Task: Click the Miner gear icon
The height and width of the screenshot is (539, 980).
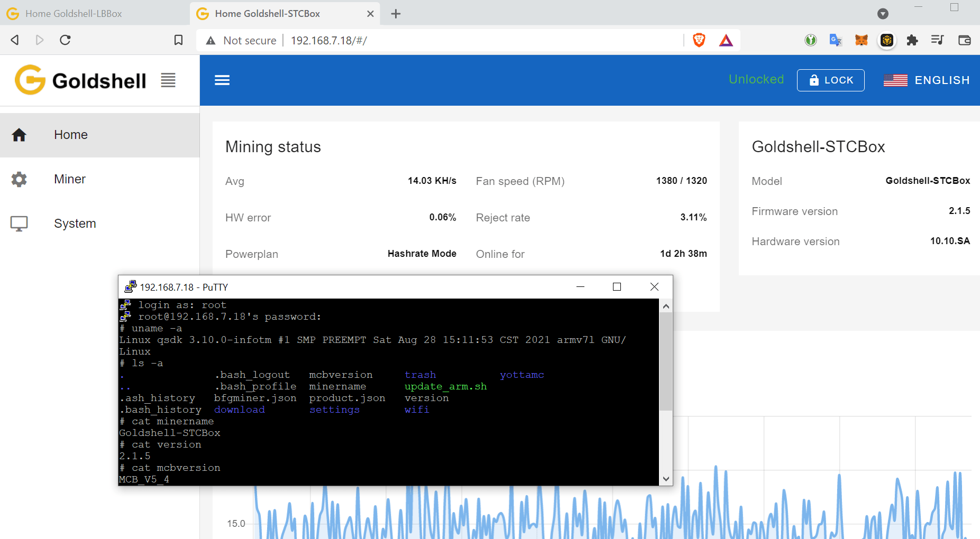Action: (19, 180)
